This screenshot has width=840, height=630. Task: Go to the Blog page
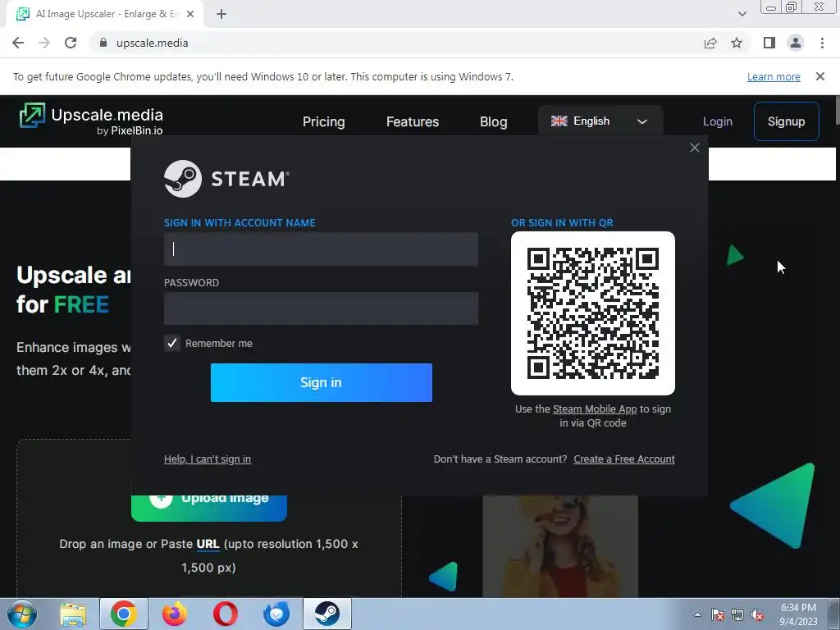tap(493, 121)
